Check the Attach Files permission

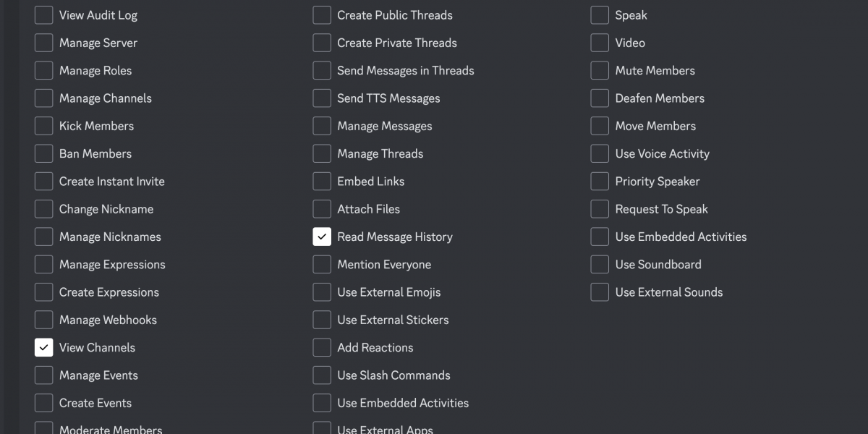(x=322, y=209)
